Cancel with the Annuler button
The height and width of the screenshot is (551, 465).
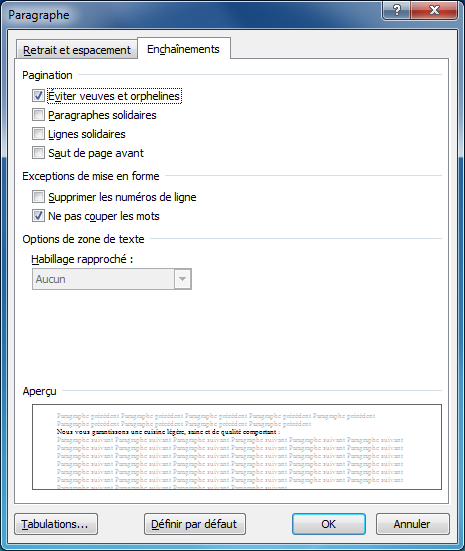[x=413, y=524]
